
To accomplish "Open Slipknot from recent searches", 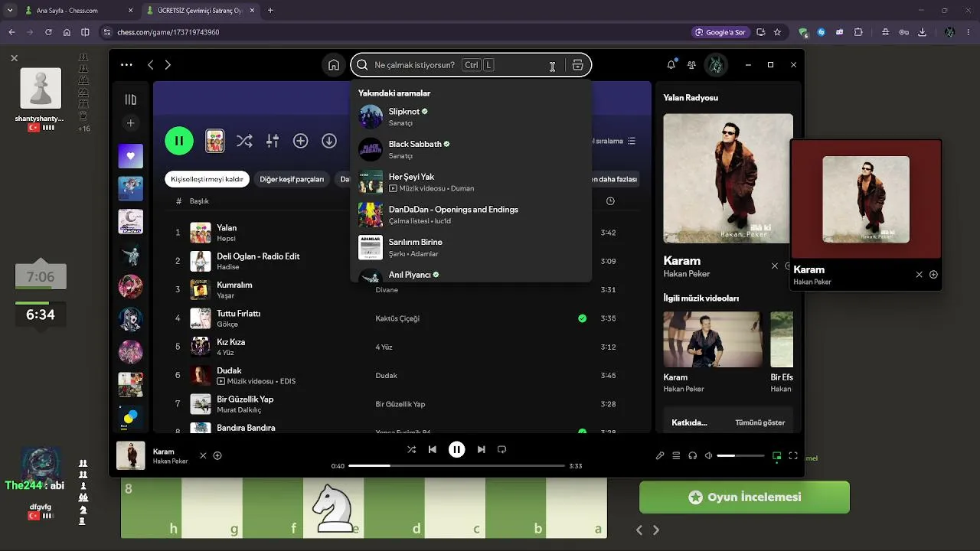I will [x=471, y=116].
